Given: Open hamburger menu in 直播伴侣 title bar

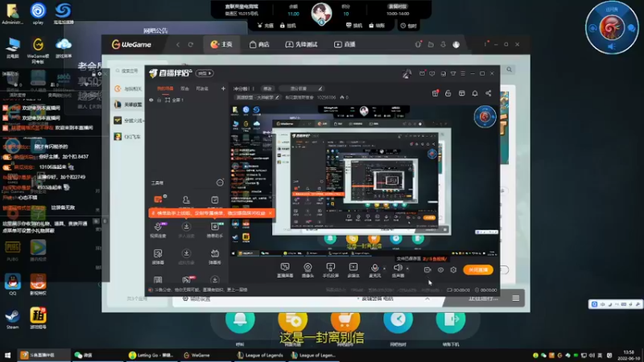Looking at the screenshot, I should coord(463,73).
